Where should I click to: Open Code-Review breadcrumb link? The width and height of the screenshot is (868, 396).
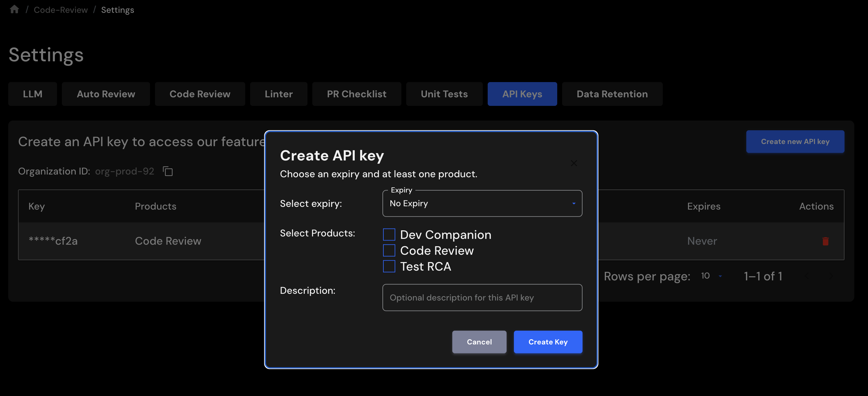61,10
